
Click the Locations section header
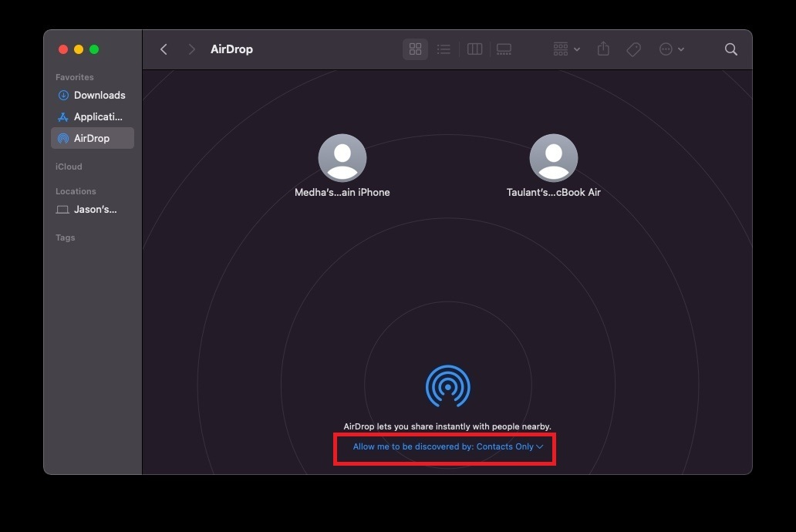click(76, 191)
